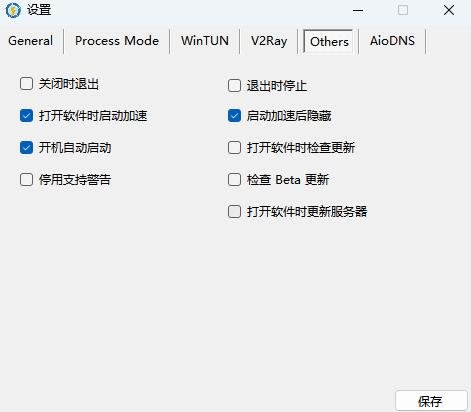The height and width of the screenshot is (412, 471).
Task: Open the AioDNS tab
Action: (x=392, y=41)
